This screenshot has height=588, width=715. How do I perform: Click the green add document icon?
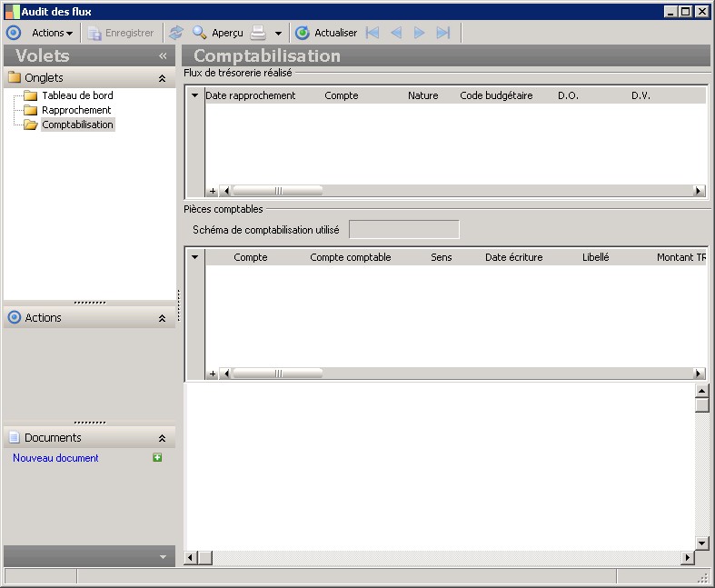(x=157, y=458)
